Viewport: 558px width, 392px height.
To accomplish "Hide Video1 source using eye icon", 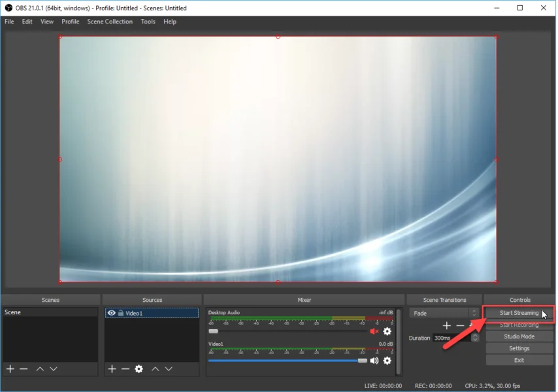I will (112, 314).
